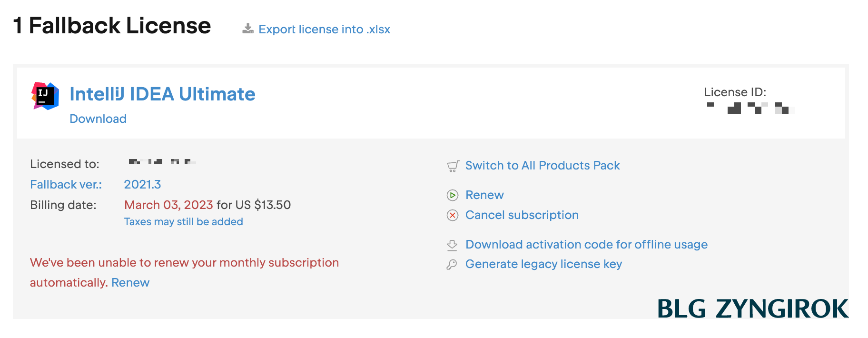The image size is (868, 338).
Task: Click the legacy license key icon
Action: pyautogui.click(x=452, y=265)
